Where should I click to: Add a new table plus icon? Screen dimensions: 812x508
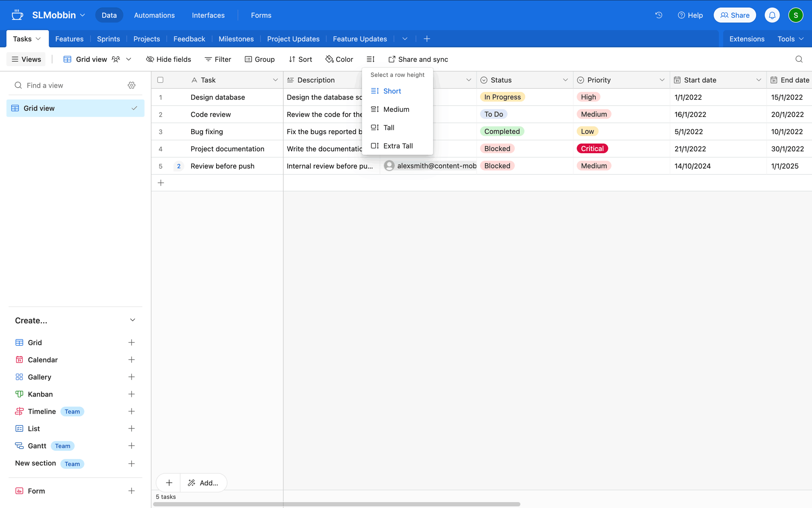tap(427, 39)
